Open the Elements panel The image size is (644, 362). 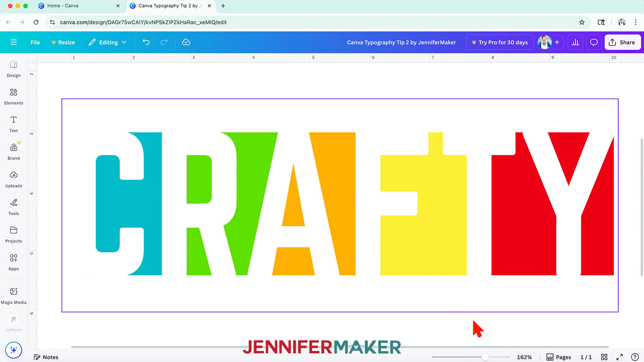tap(14, 97)
